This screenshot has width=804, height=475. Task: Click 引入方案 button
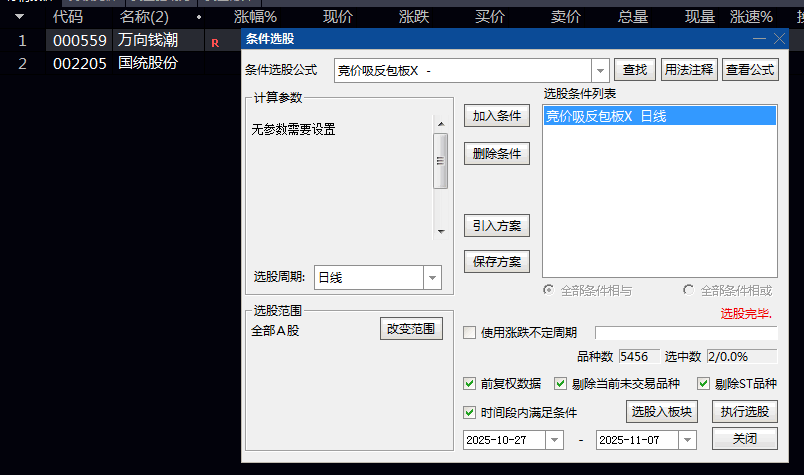[x=497, y=226]
